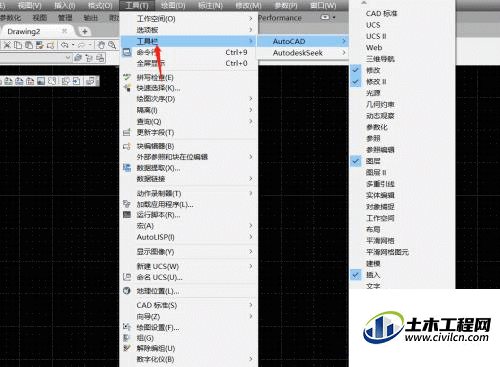This screenshot has height=367, width=500.
Task: Uncheck the 插入 toolbar entry
Action: [402, 275]
